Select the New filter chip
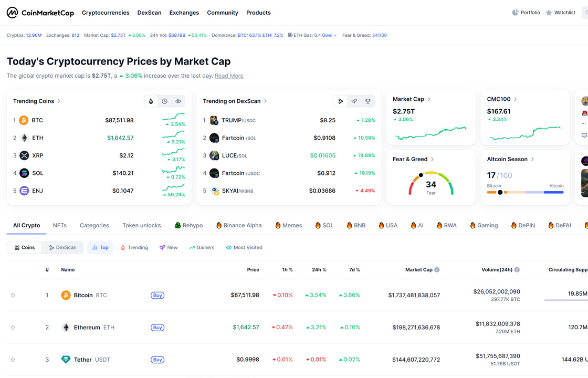Viewport: 588px width, 378px height. pos(169,247)
